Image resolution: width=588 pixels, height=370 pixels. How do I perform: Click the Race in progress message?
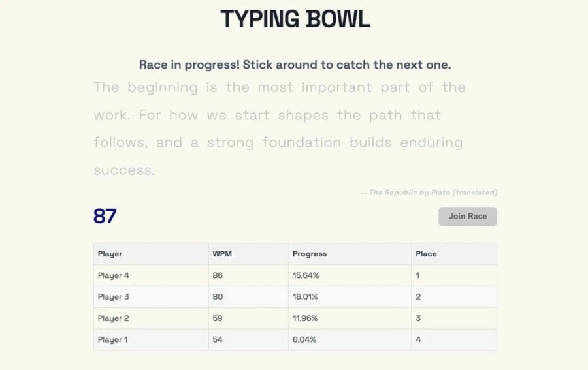[295, 65]
